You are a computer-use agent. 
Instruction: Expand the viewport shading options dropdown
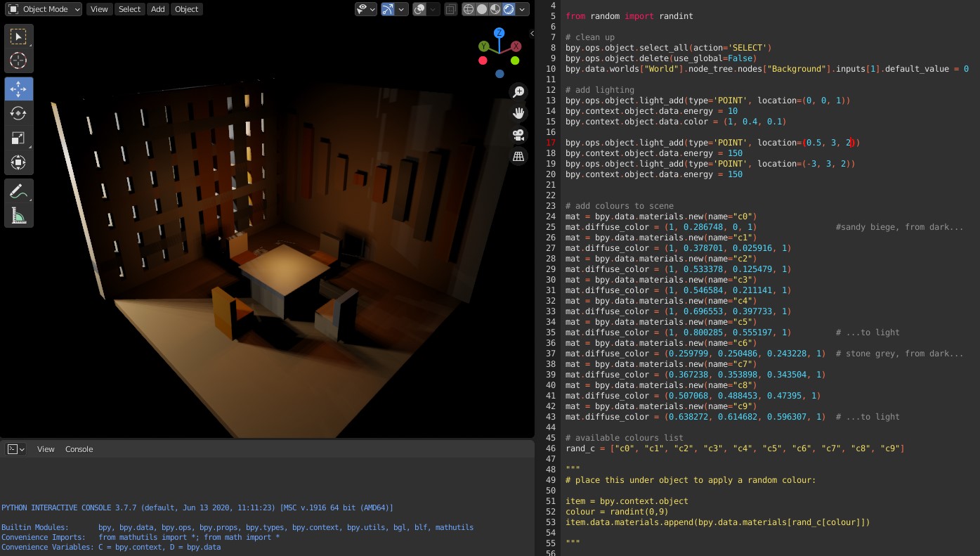pos(523,9)
